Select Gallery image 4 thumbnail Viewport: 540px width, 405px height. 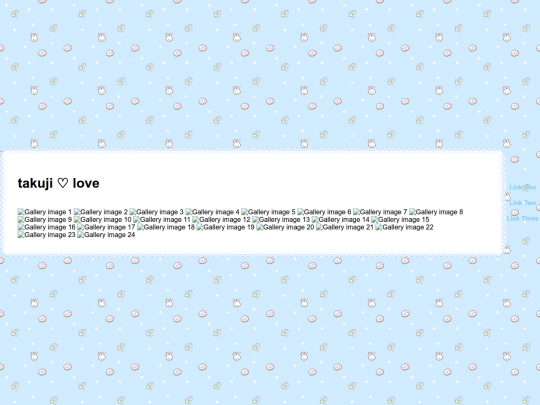212,212
